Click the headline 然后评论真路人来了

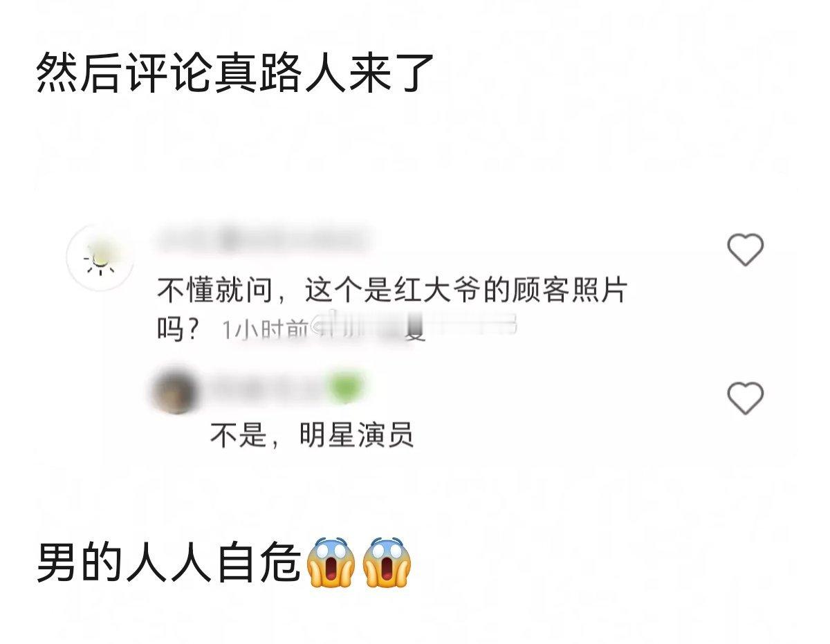click(x=235, y=72)
